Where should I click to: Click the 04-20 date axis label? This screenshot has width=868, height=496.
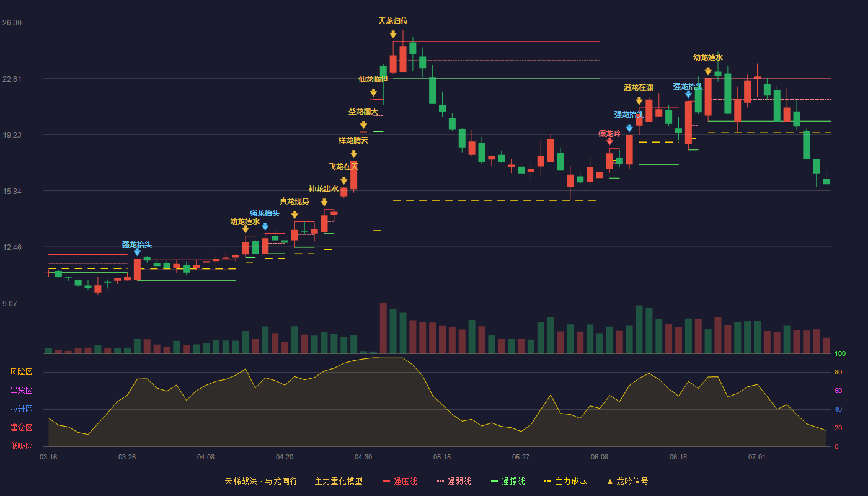point(285,457)
